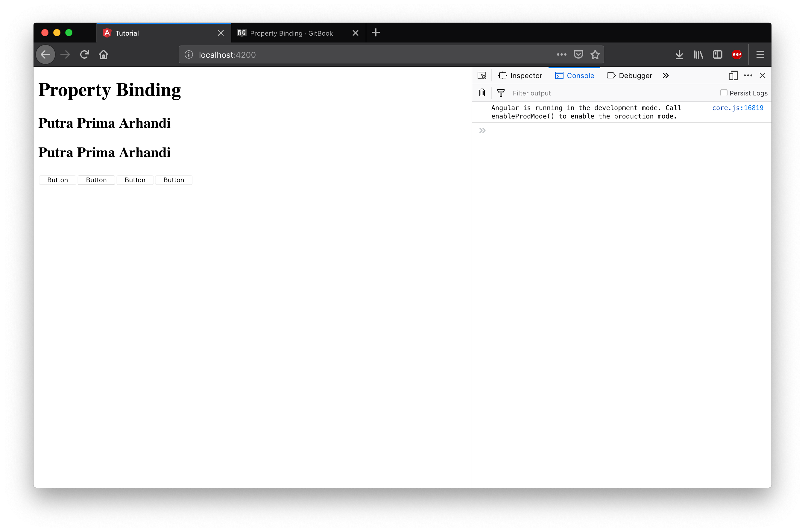Focus the console command input prompt

(x=628, y=131)
